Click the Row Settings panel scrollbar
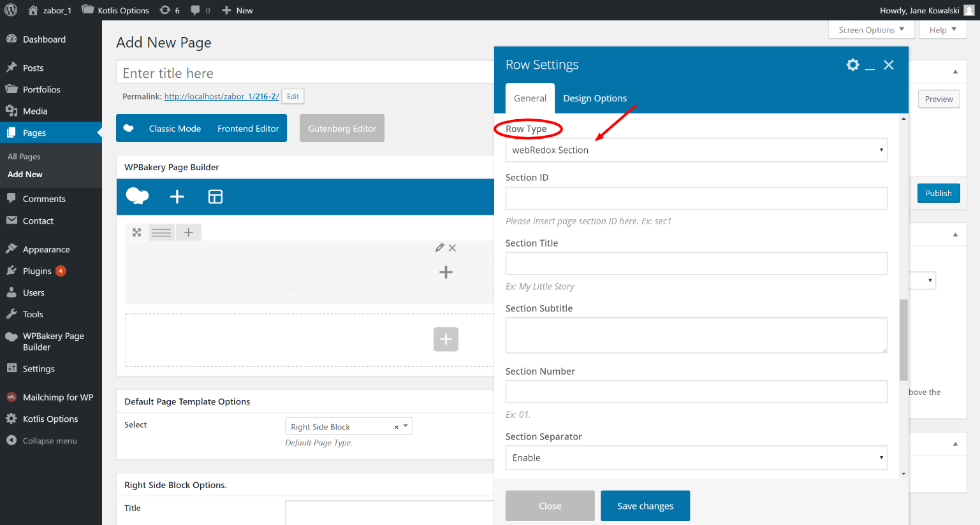The width and height of the screenshot is (980, 525). pos(903,340)
